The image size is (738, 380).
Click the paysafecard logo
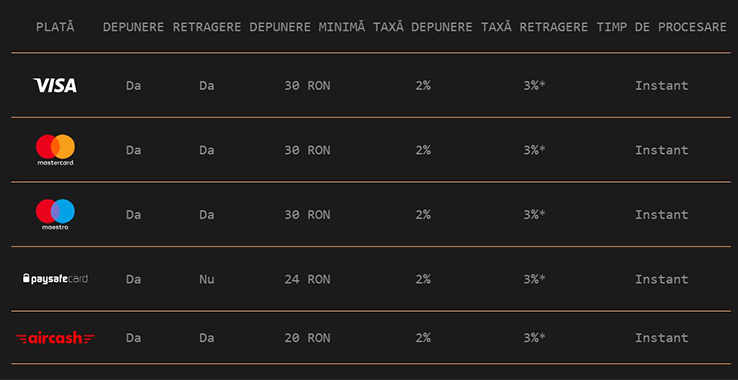55,279
